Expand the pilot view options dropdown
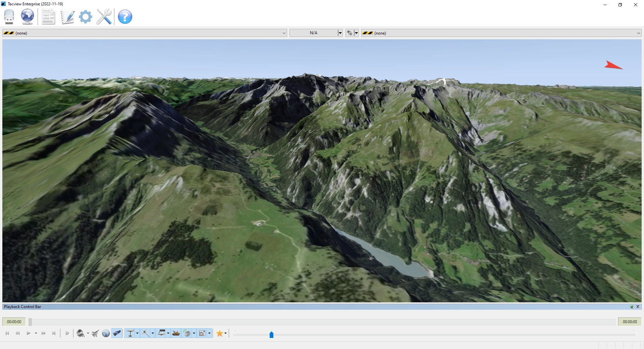This screenshot has width=644, height=349. [88, 333]
